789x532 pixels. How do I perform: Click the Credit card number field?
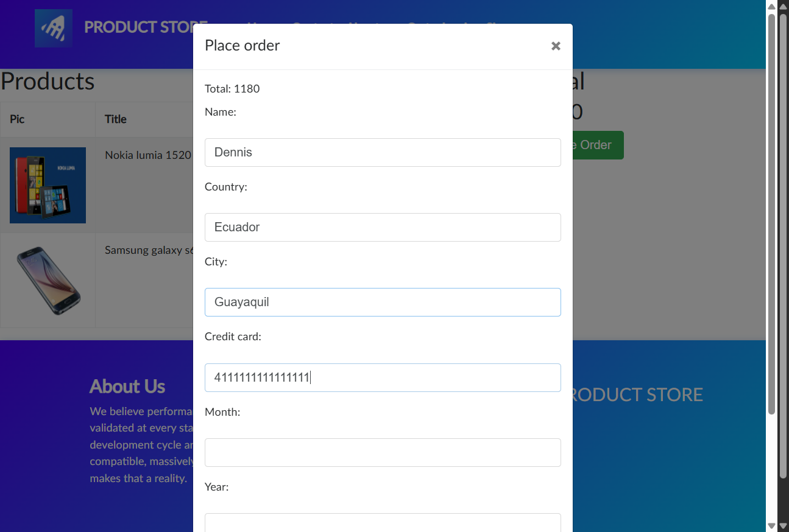[x=383, y=377]
